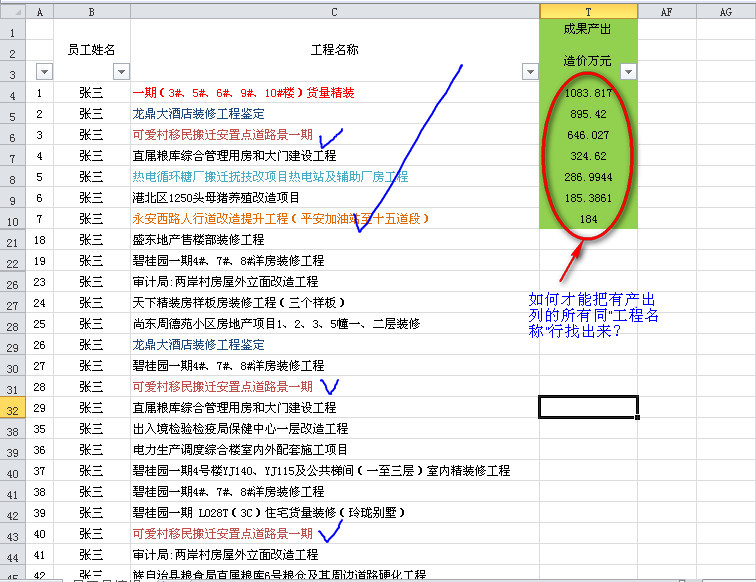Select column T header
This screenshot has height=582, width=756.
pyautogui.click(x=588, y=11)
